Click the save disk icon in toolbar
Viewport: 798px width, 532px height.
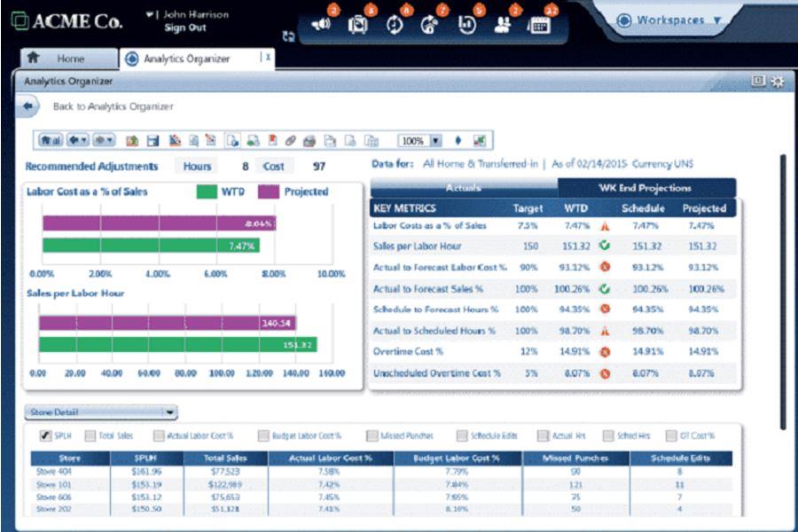153,141
